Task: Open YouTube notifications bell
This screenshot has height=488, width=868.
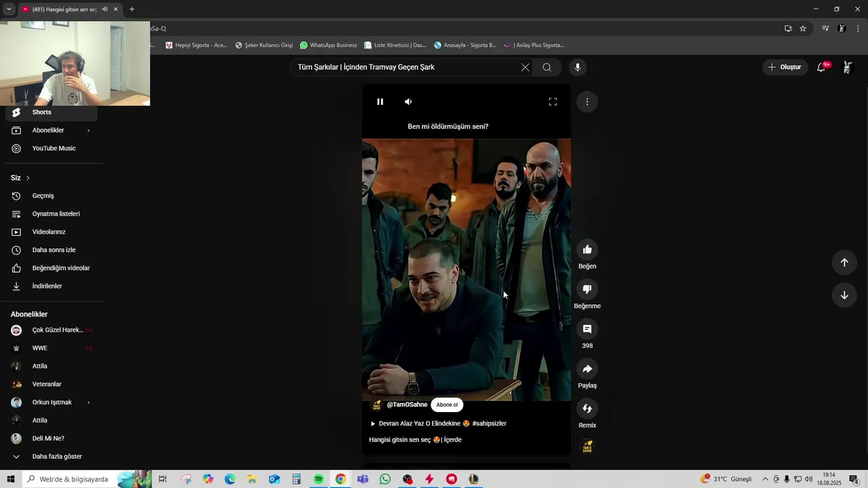Action: click(x=821, y=67)
